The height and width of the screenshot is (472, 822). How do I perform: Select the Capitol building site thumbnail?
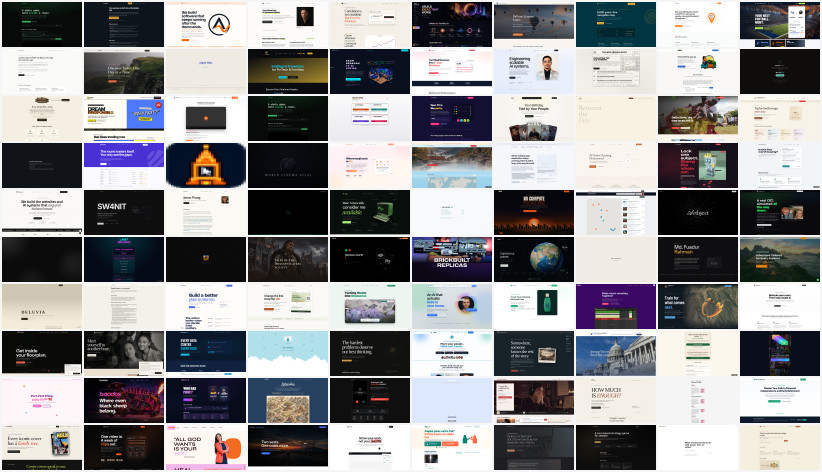coord(616,354)
